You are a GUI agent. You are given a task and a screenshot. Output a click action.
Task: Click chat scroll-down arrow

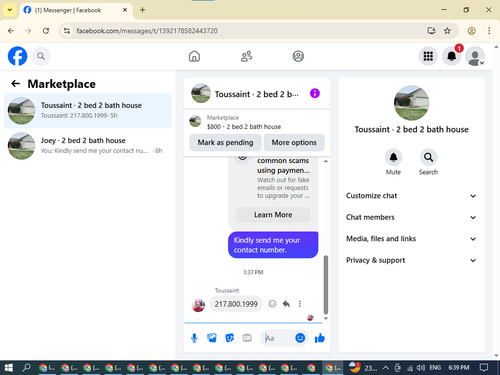click(326, 318)
